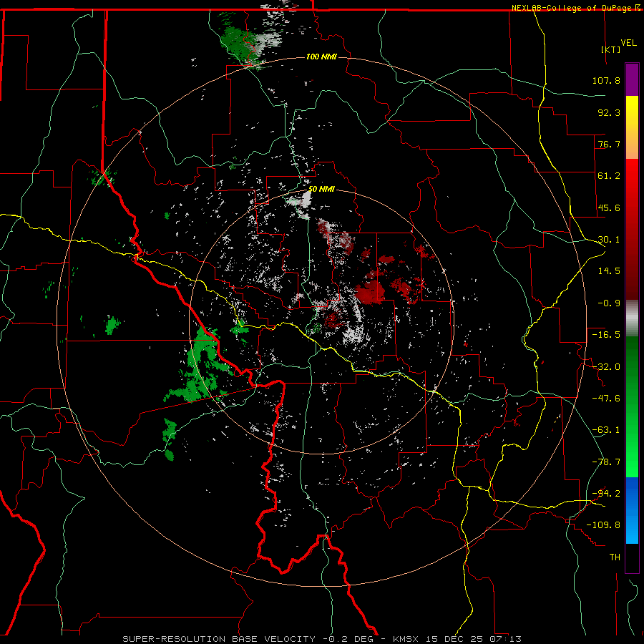Select the 30.1 value on velocity scale
The image size is (644, 644).
point(609,240)
